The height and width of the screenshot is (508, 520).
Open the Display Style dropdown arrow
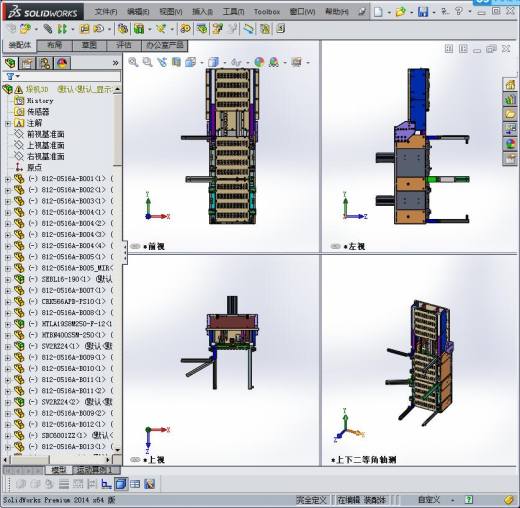[x=225, y=63]
